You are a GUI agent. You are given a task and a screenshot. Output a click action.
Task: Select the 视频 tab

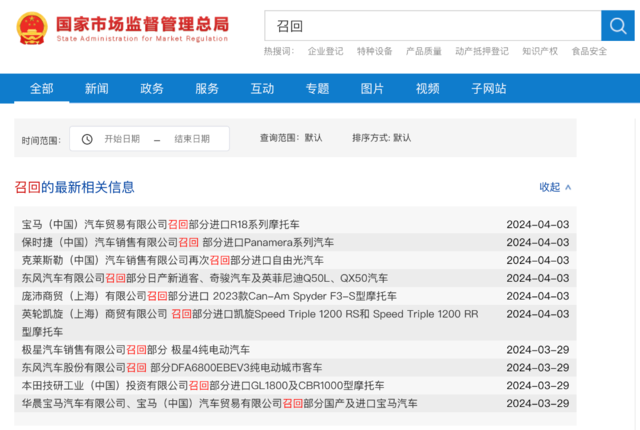[427, 89]
